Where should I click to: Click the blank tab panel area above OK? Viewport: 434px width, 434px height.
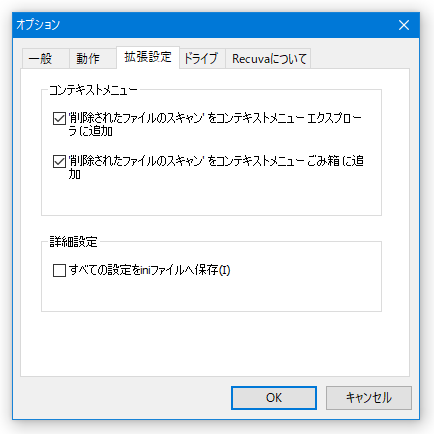coord(215,345)
